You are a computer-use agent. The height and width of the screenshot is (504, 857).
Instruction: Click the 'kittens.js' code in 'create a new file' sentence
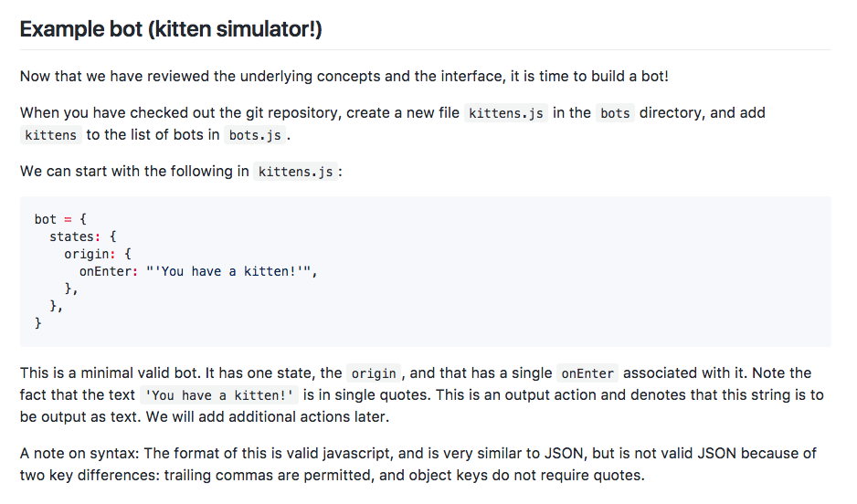click(505, 113)
